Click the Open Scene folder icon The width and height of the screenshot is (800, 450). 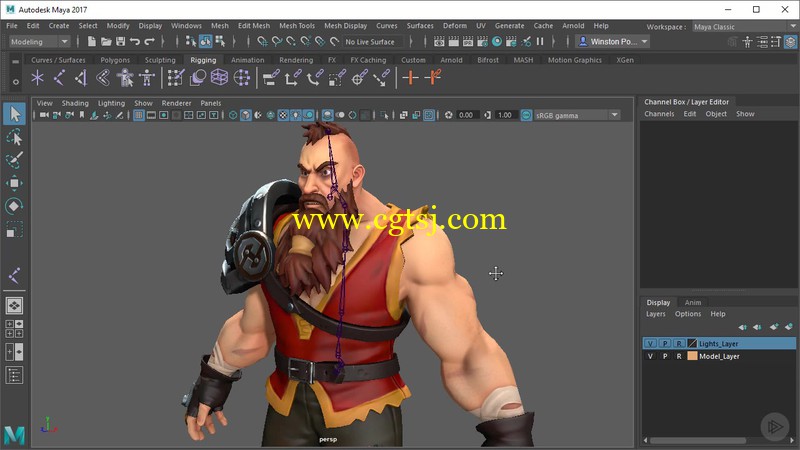(106, 42)
